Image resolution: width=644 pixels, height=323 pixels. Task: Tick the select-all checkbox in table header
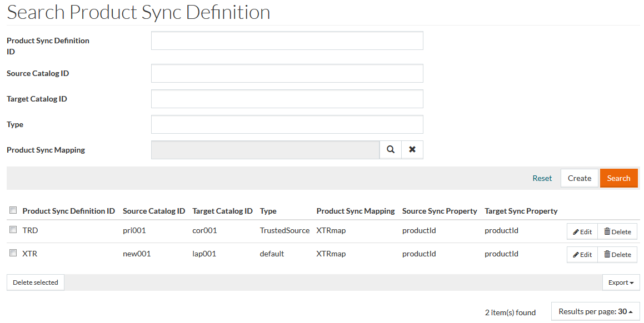[13, 210]
